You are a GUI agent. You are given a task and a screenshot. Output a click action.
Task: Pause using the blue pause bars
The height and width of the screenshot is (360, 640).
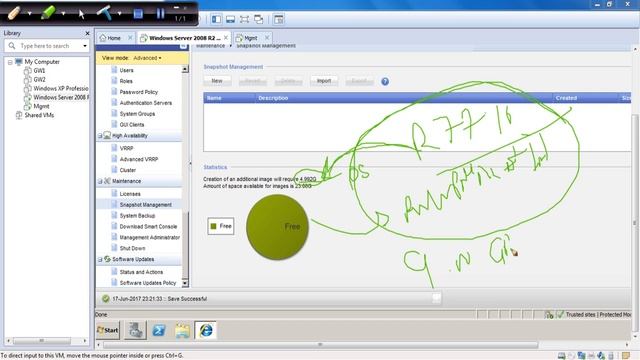pos(160,13)
